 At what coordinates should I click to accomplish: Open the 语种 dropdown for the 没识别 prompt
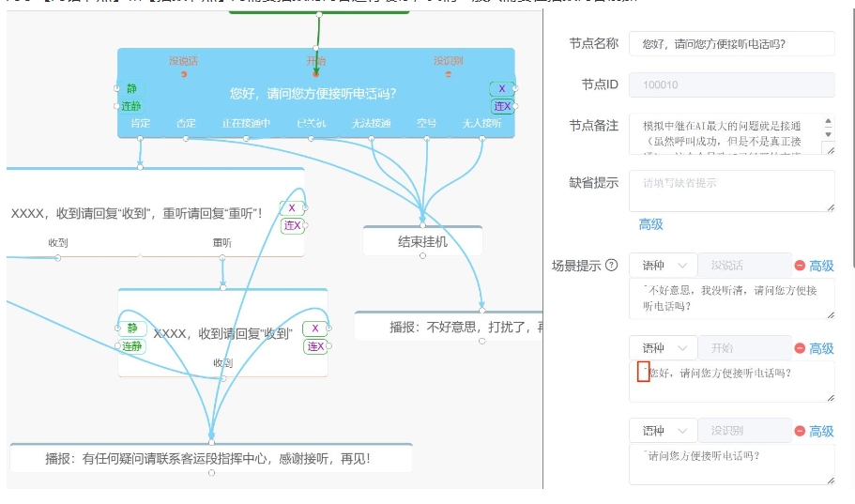pyautogui.click(x=663, y=431)
